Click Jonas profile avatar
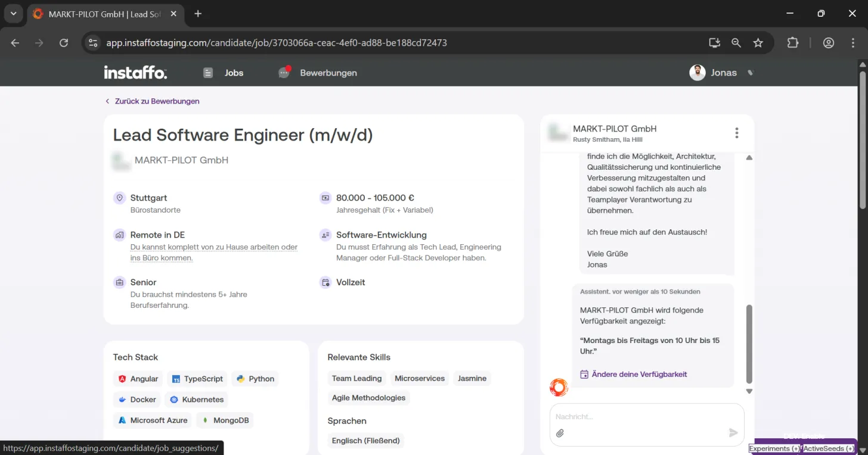Screen dimensions: 868x455 pos(697,73)
